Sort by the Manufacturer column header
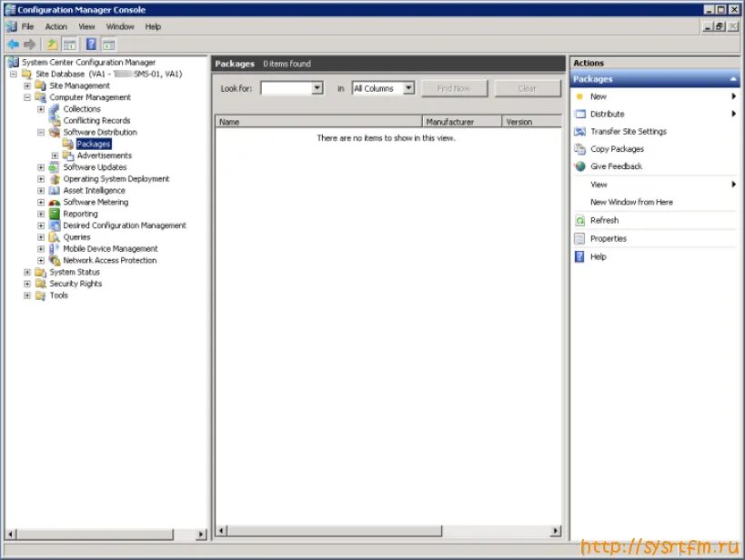745x560 pixels. point(462,122)
